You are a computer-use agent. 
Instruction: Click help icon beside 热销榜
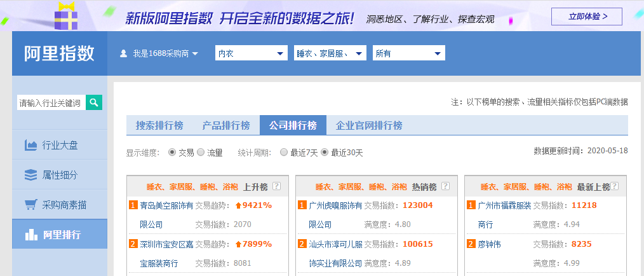(445, 186)
